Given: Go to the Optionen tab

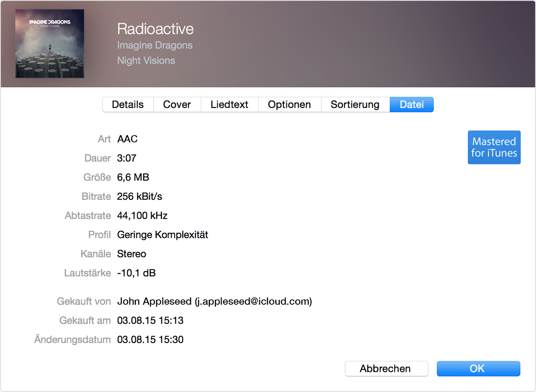Looking at the screenshot, I should point(289,105).
